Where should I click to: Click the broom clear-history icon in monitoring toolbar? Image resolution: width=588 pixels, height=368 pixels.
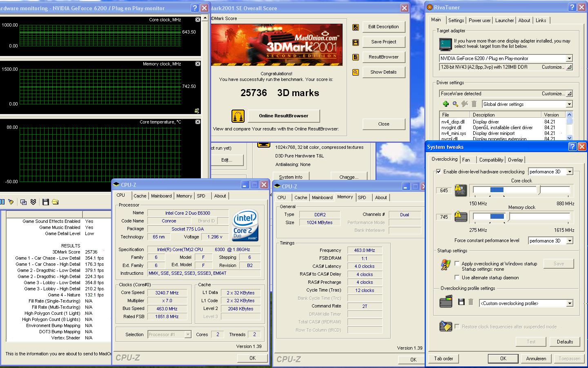[x=11, y=202]
